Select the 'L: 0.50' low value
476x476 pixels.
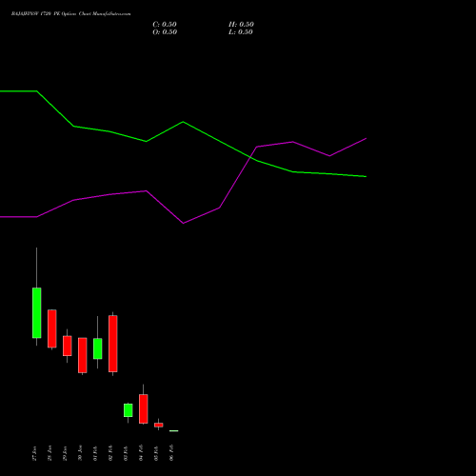[x=241, y=32]
